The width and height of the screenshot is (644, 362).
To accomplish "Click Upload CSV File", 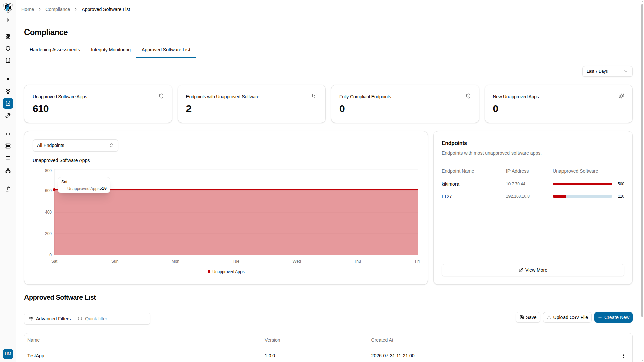I will pyautogui.click(x=567, y=317).
